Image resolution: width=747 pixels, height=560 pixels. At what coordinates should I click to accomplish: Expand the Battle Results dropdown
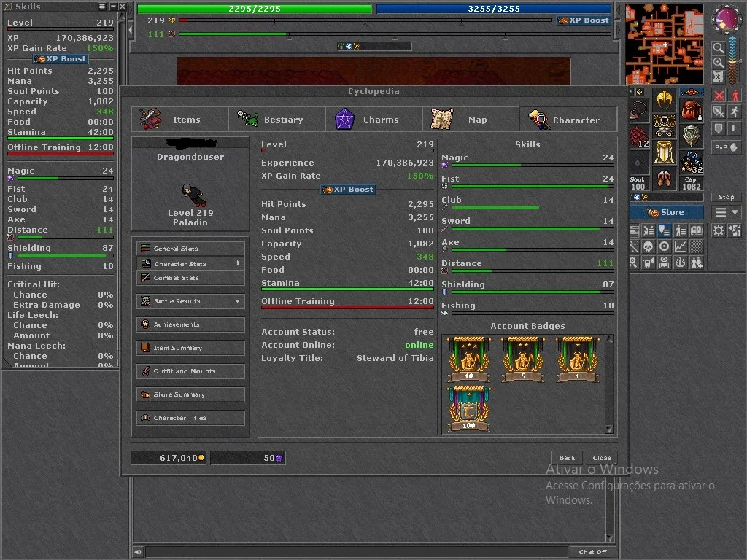coord(237,301)
